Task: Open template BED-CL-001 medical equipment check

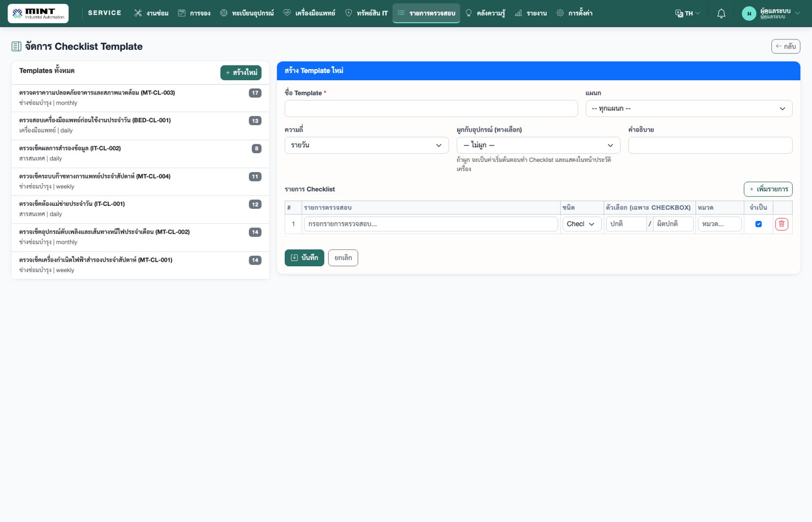Action: pyautogui.click(x=140, y=126)
